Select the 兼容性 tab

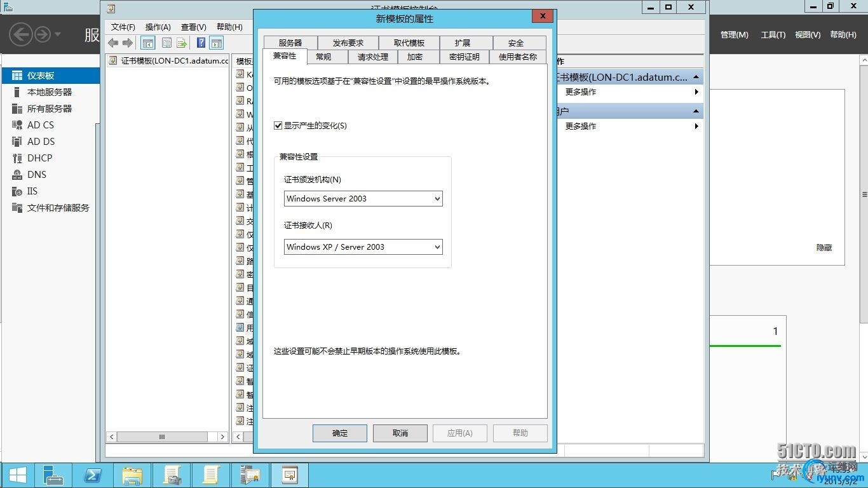(285, 56)
